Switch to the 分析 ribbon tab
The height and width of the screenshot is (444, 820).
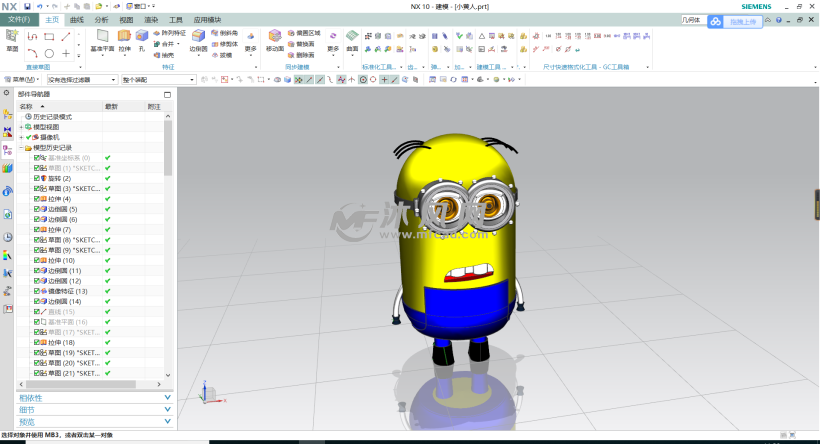[x=101, y=20]
